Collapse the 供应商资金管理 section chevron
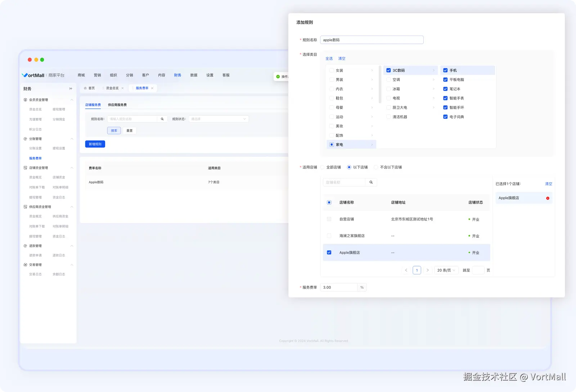576x392 pixels. (72, 207)
